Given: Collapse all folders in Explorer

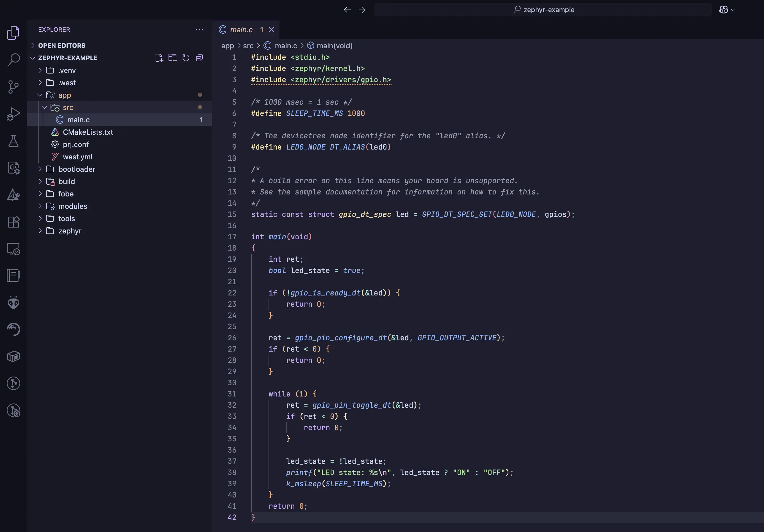Looking at the screenshot, I should tap(199, 58).
